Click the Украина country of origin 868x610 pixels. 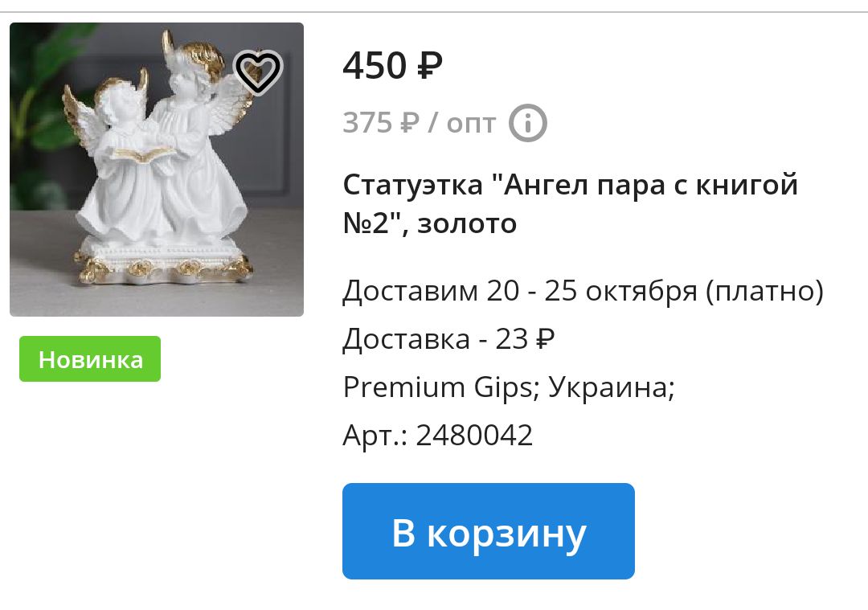[x=611, y=387]
